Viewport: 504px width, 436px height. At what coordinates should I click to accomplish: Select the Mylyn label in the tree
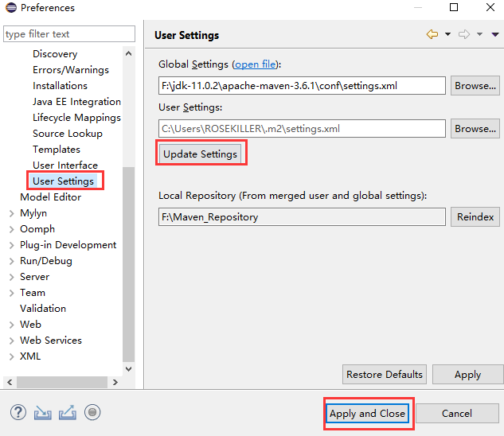(x=33, y=213)
